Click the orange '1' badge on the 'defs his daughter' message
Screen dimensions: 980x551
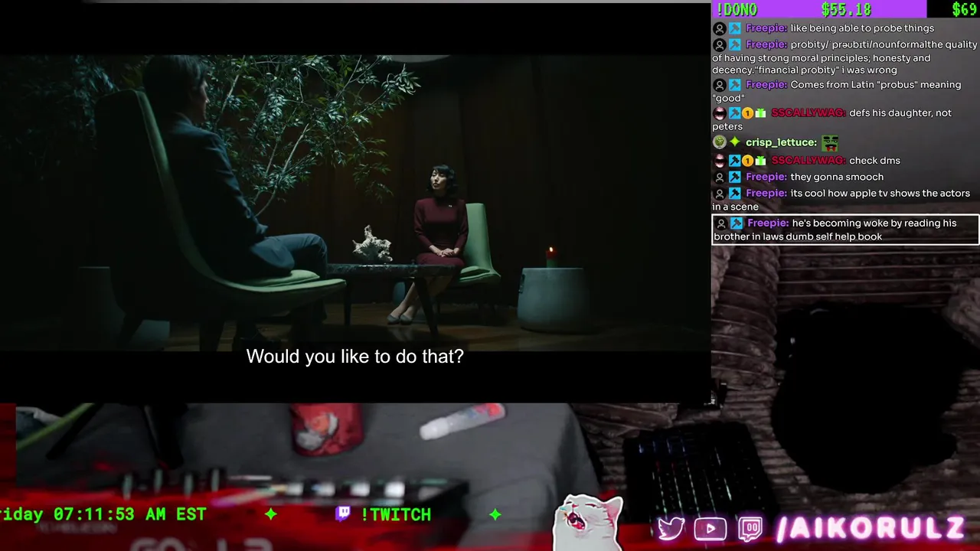click(x=747, y=113)
